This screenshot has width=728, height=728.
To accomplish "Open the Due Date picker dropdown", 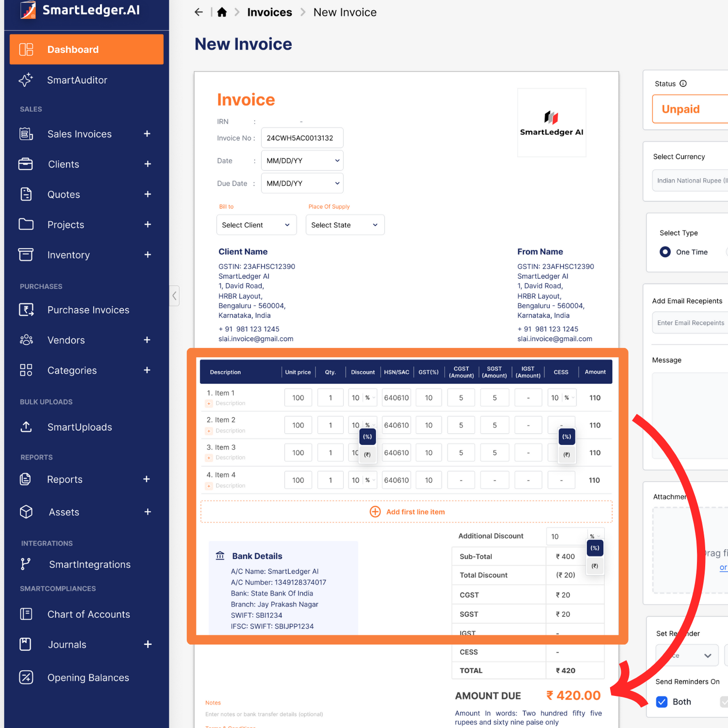I will pos(302,183).
